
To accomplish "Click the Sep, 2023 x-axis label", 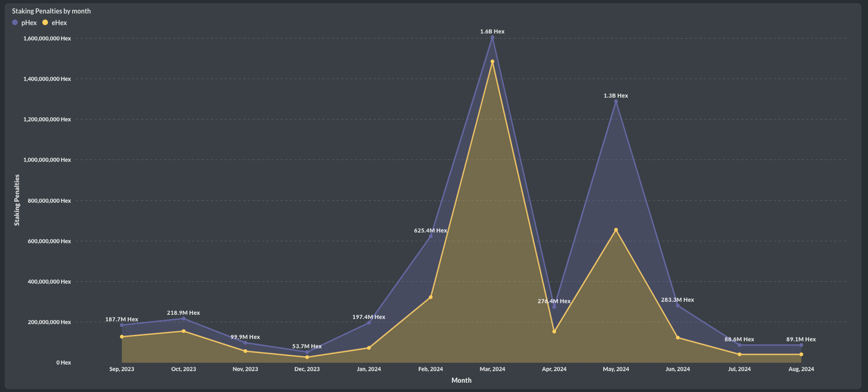I will [x=121, y=369].
